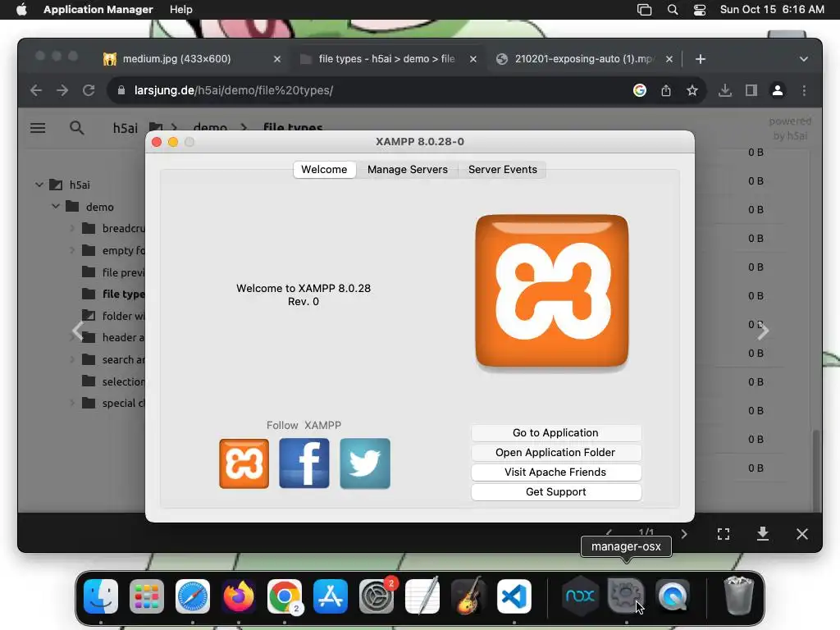Open the Application Manager menu

98,10
